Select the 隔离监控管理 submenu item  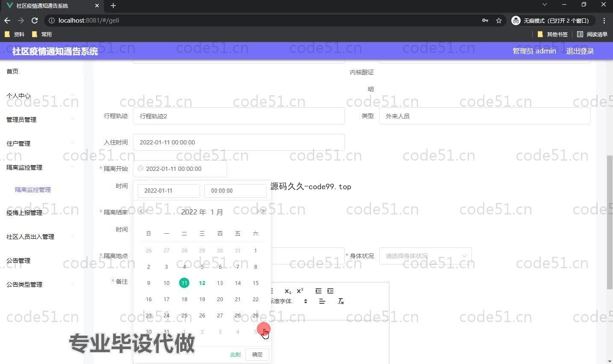point(33,190)
